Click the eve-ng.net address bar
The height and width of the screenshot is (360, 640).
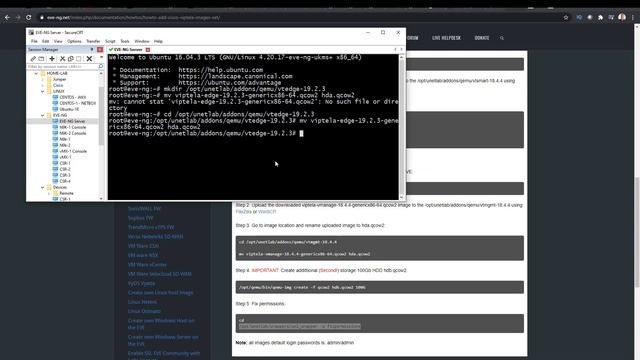(x=302, y=18)
